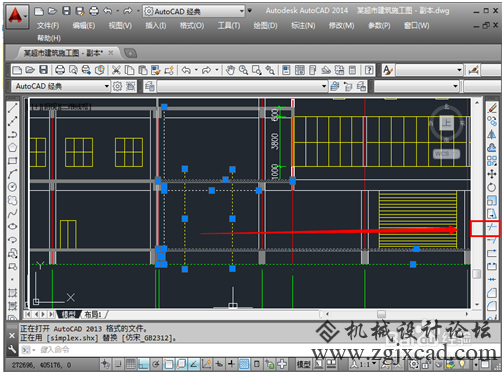The width and height of the screenshot is (504, 374).
Task: Choose the Move tool in modify toolbar
Action: coord(492,174)
